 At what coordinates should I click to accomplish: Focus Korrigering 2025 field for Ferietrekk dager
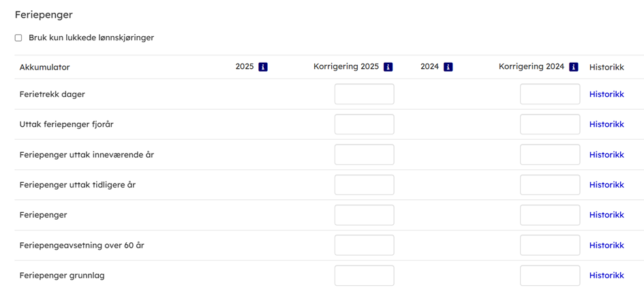tap(364, 94)
